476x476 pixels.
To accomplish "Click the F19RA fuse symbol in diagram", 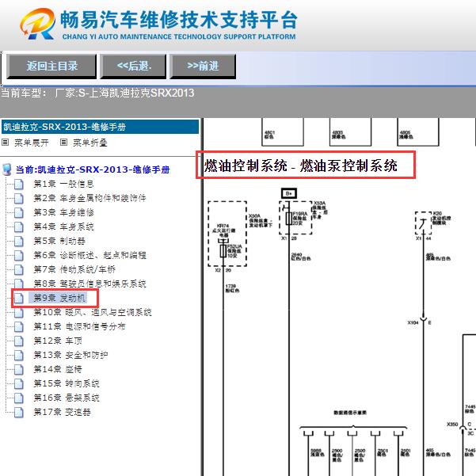I will 289,219.
